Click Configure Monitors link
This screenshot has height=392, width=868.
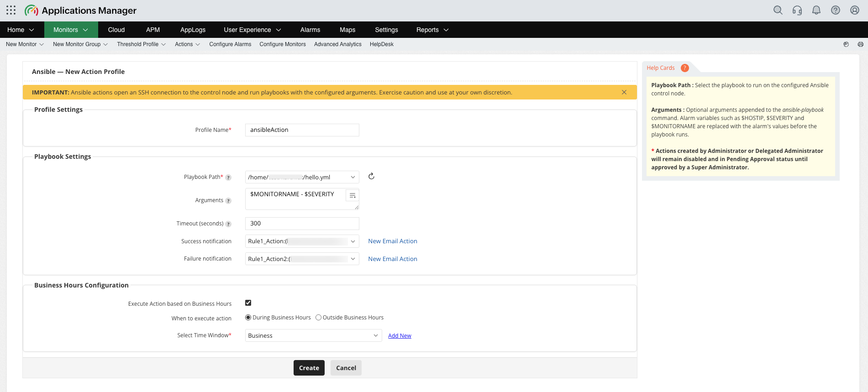[283, 44]
